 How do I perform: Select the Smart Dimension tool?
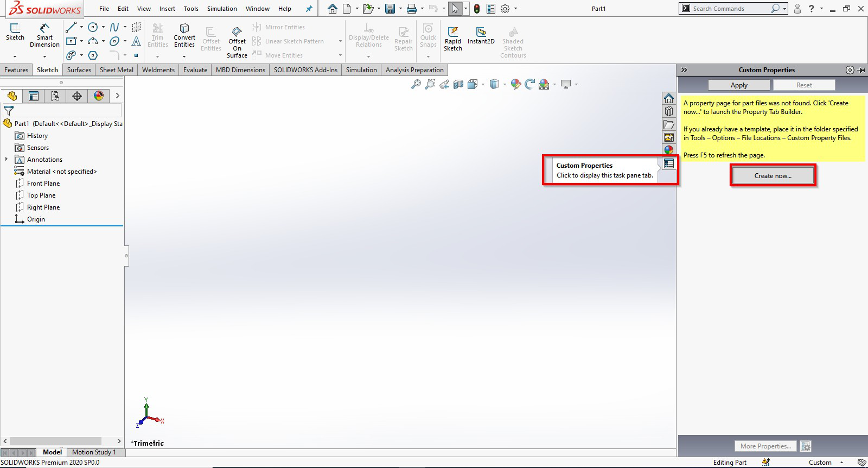44,35
